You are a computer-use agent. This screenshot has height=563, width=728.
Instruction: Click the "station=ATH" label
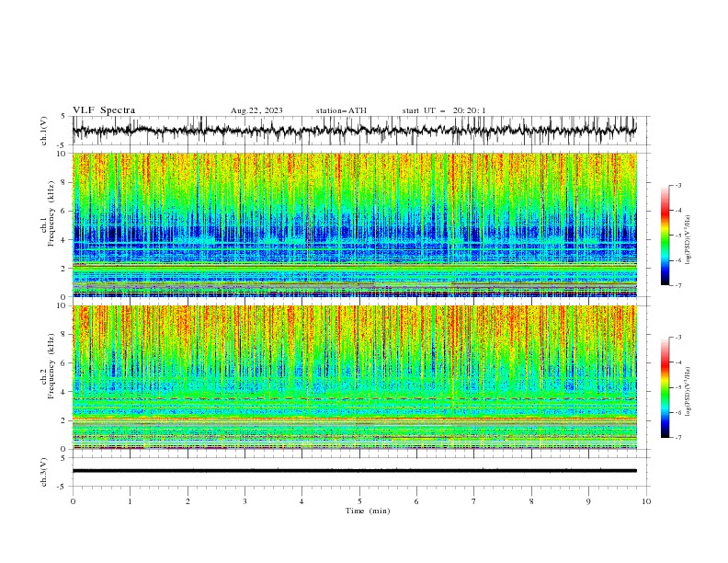pyautogui.click(x=341, y=110)
